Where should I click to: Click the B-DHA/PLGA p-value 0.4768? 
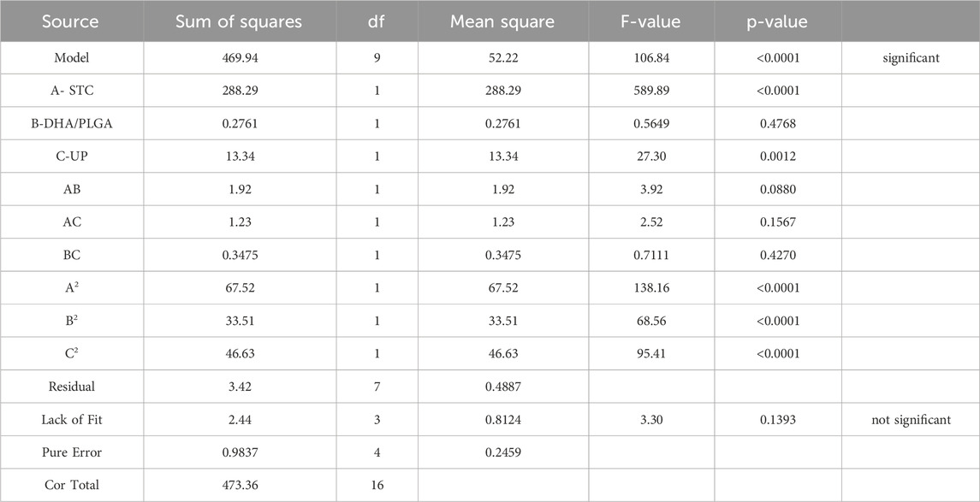777,124
